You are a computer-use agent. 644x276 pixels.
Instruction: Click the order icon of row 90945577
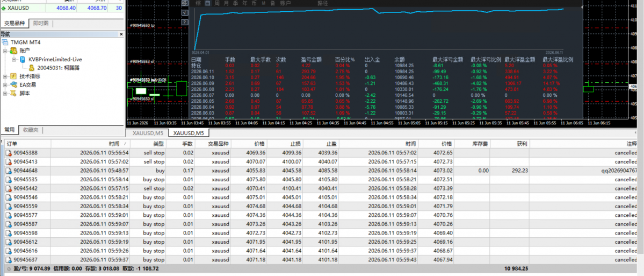tap(8, 215)
